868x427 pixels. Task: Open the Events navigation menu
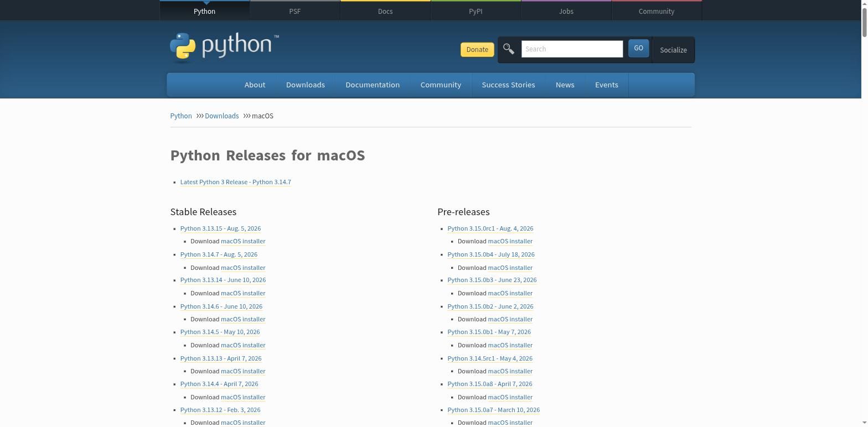point(607,85)
